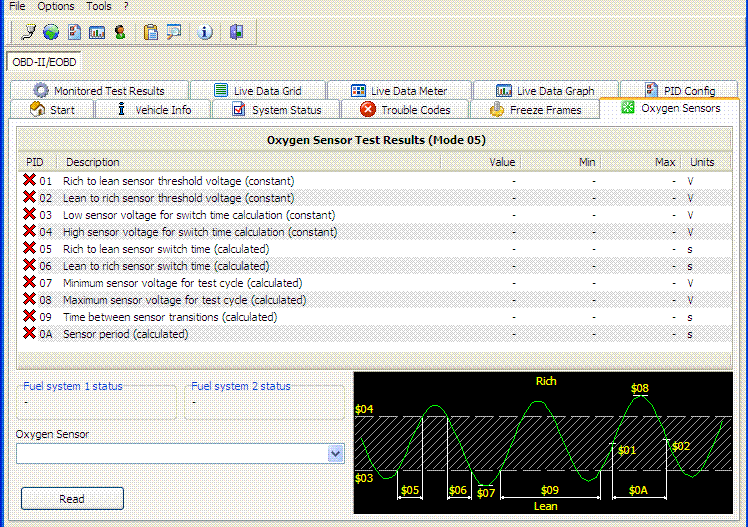
Task: Select row 'Rich to lean sensor switch time (calculated)'
Action: click(x=375, y=249)
